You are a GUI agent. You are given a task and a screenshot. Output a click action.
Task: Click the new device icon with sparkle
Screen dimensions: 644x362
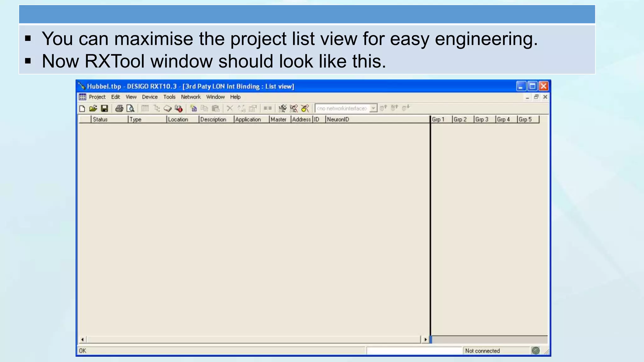click(193, 109)
